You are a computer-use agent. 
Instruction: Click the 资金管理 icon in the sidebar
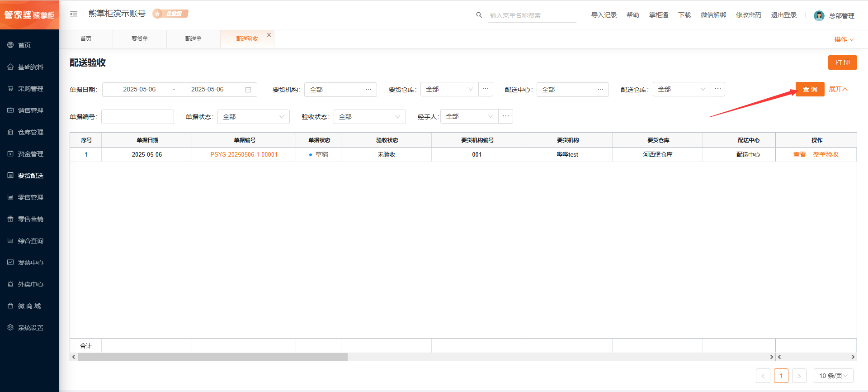pos(10,153)
